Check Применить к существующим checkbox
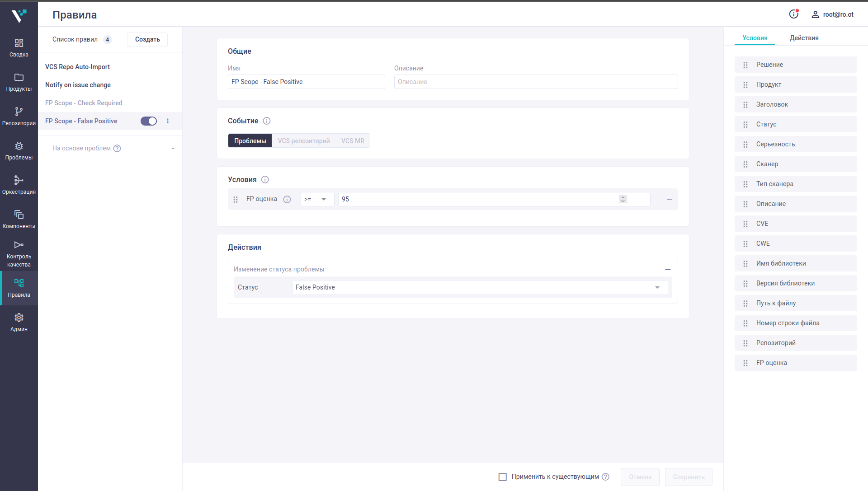Screen dimensions: 868x491 pos(502,477)
